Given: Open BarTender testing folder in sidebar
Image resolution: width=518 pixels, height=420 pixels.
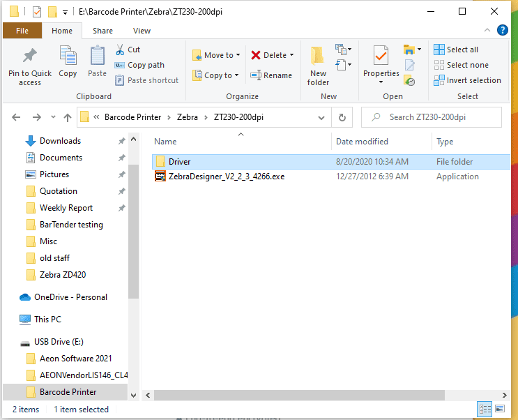Looking at the screenshot, I should click(x=65, y=225).
